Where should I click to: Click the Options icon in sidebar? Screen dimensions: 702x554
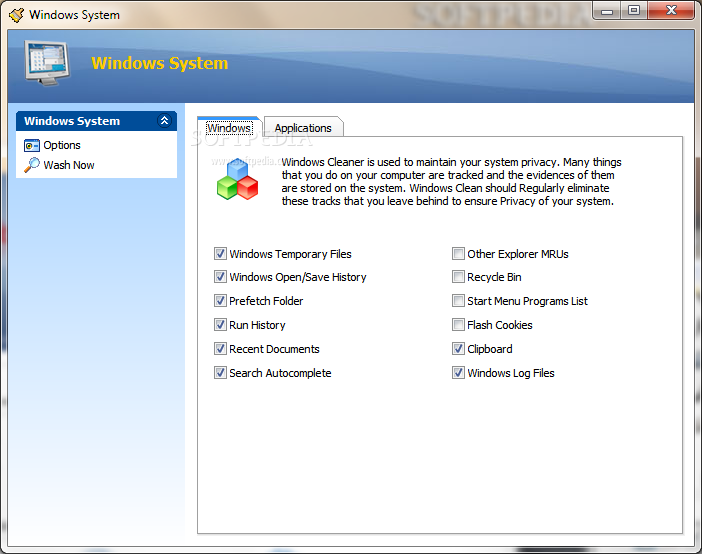pyautogui.click(x=31, y=146)
